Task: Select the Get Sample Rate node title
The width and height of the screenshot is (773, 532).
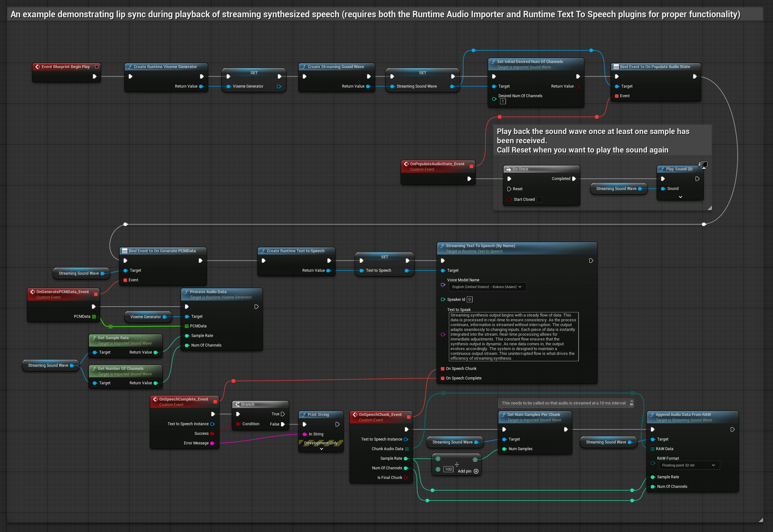Action: click(x=113, y=338)
